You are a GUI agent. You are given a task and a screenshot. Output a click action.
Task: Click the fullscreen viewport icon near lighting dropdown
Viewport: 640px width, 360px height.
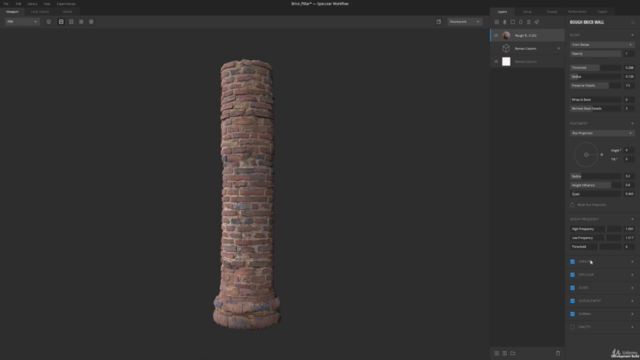coord(438,22)
